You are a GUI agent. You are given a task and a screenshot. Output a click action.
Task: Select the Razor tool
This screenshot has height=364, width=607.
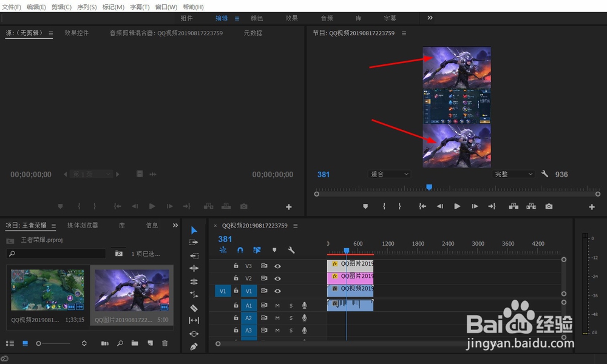click(194, 308)
